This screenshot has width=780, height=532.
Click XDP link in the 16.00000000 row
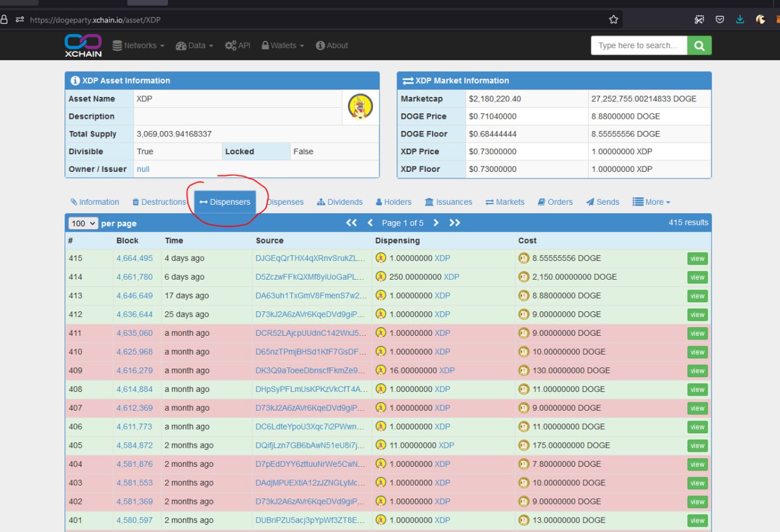[x=447, y=371]
